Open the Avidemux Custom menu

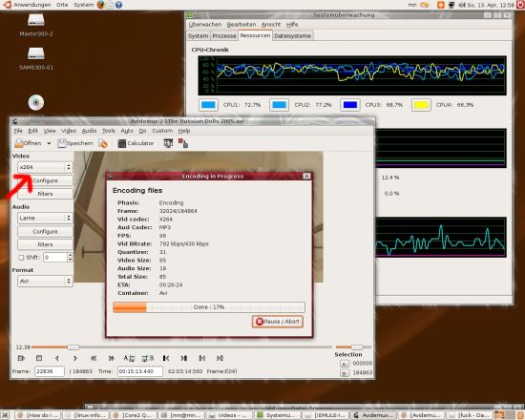pos(162,131)
